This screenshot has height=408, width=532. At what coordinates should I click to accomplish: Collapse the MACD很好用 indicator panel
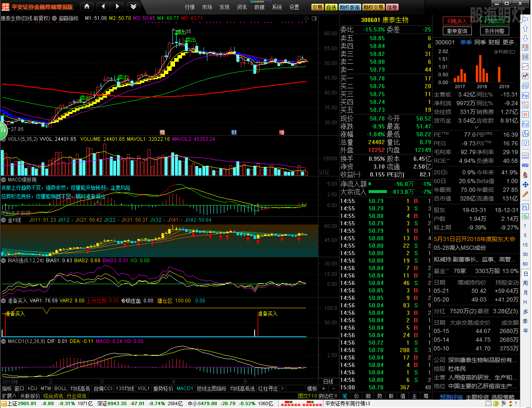pos(4,180)
